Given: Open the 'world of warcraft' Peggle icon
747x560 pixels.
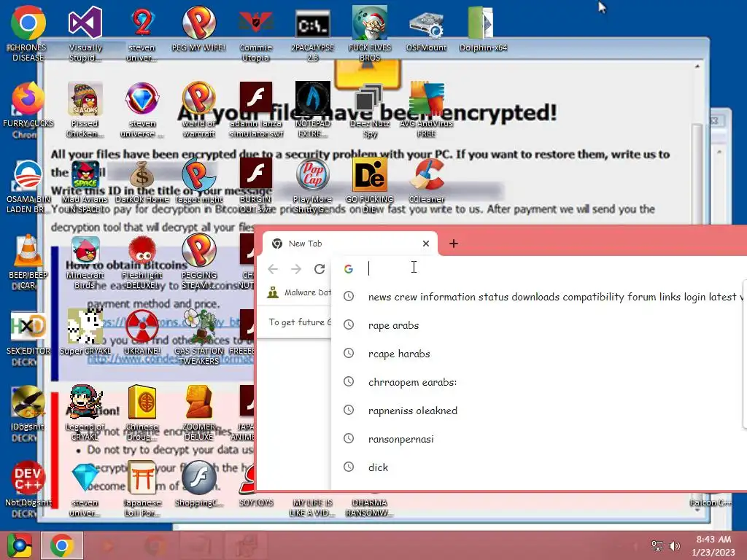Looking at the screenshot, I should tap(198, 98).
